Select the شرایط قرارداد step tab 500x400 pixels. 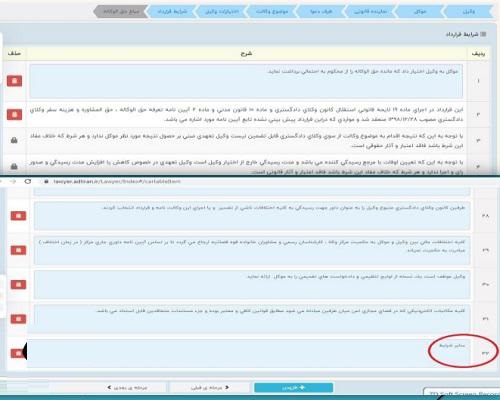[172, 12]
